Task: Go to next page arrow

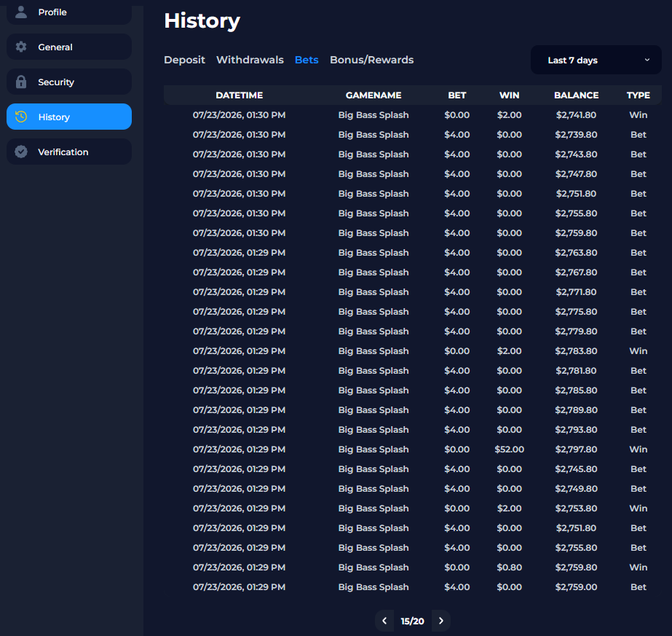Action: tap(441, 621)
